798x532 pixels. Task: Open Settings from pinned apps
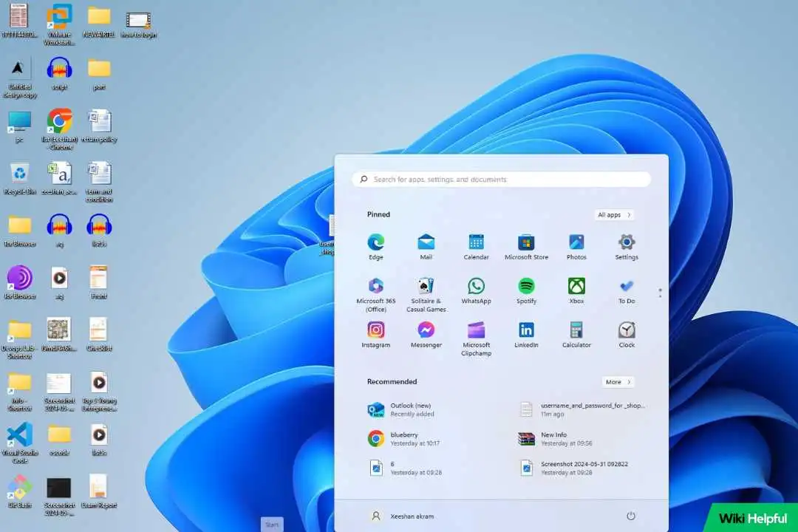tap(627, 247)
